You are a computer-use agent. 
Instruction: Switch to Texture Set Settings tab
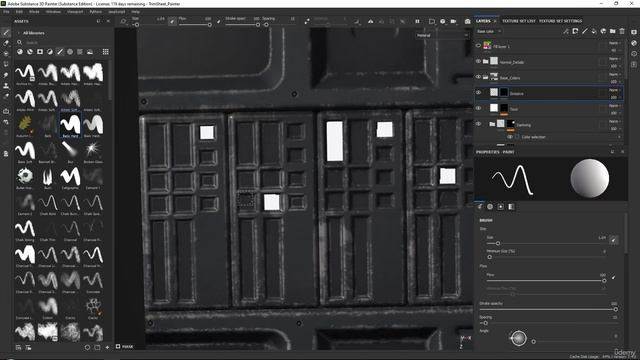[560, 21]
